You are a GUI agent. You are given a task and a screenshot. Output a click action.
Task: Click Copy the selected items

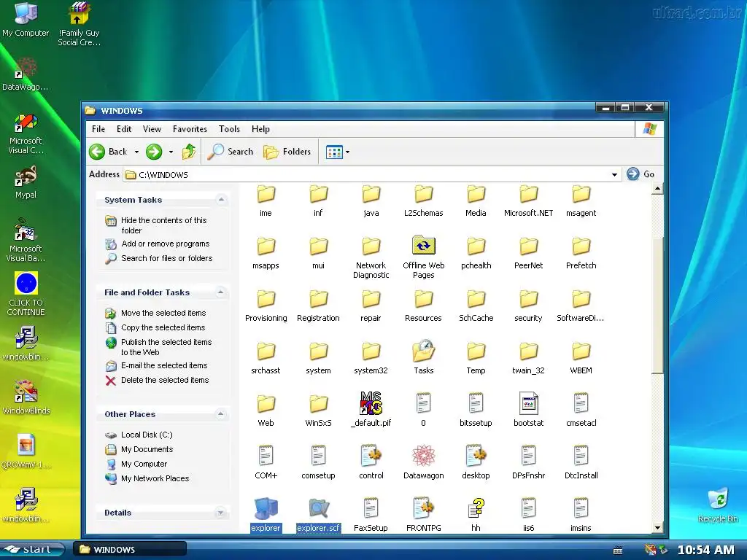[163, 327]
